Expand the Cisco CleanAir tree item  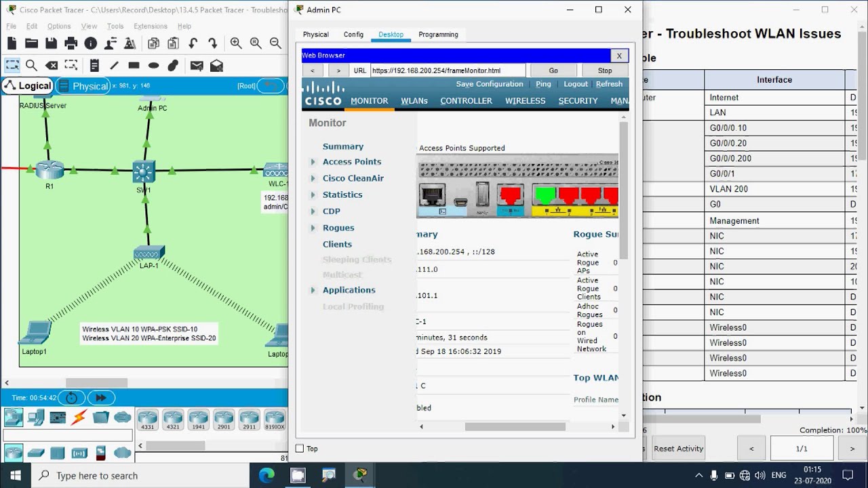click(313, 178)
